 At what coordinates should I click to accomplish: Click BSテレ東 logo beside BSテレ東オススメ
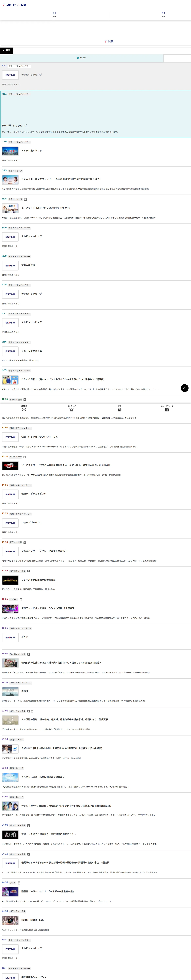click(10, 351)
